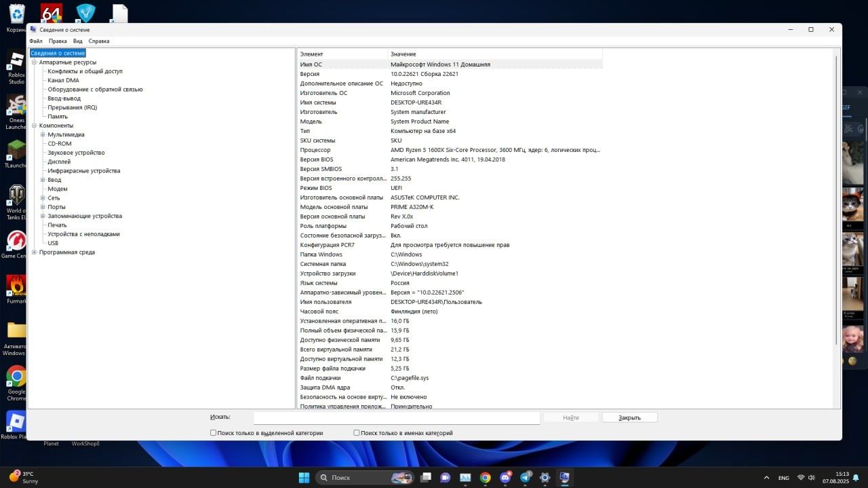Open the monitor graph app on taskbar
Viewport: 868px width, 488px height.
465,477
